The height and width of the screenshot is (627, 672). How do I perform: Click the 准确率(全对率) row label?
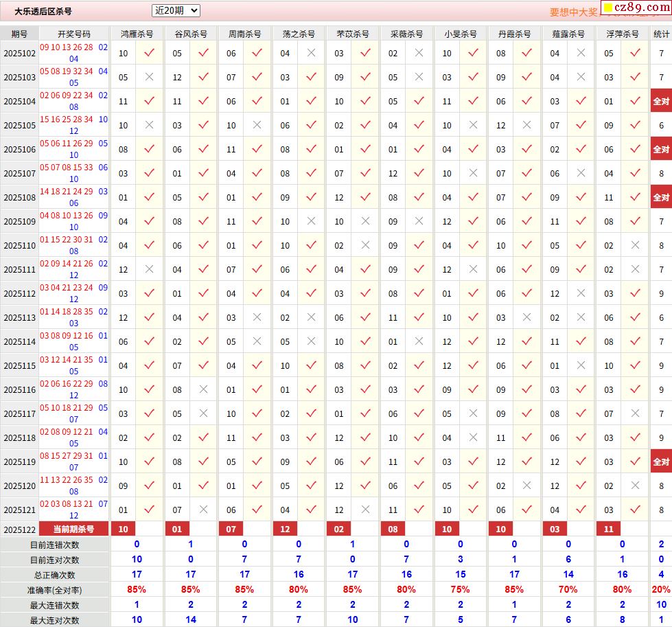[x=55, y=590]
